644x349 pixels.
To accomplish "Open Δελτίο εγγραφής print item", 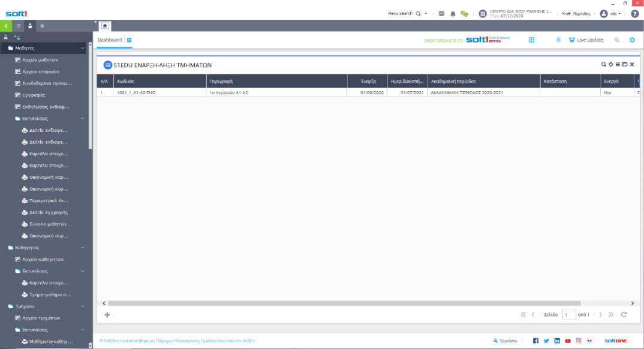I will [x=49, y=213].
